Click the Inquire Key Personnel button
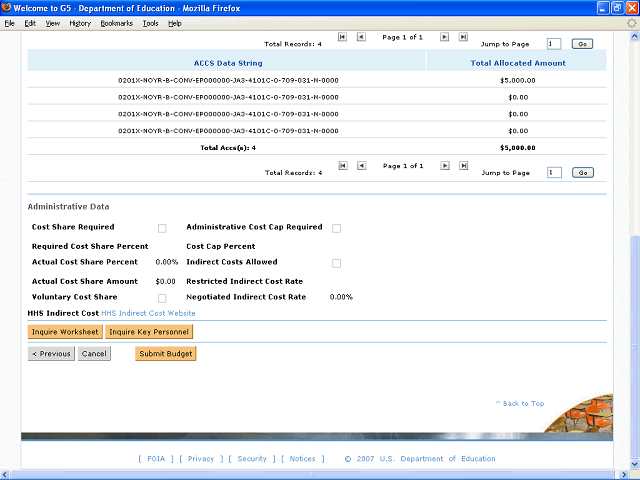Image resolution: width=640 pixels, height=480 pixels. tap(149, 332)
